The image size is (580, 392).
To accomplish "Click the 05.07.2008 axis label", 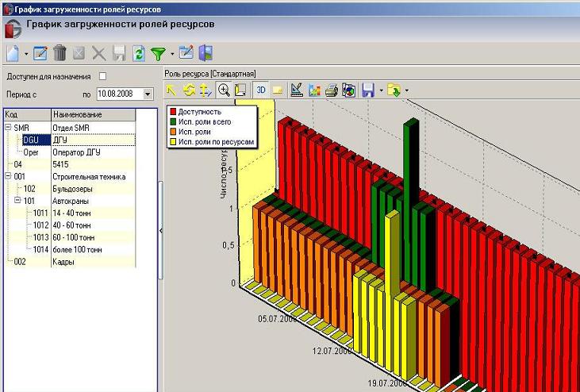I will pyautogui.click(x=277, y=318).
